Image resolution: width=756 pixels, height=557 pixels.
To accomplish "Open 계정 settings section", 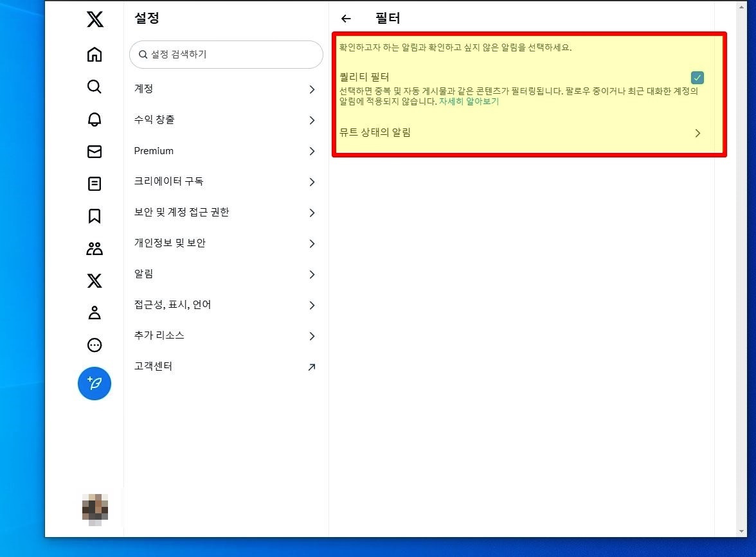I will (x=226, y=89).
